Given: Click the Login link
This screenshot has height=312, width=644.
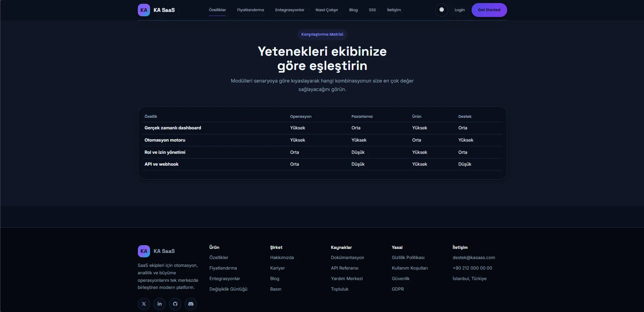Looking at the screenshot, I should pos(459,10).
